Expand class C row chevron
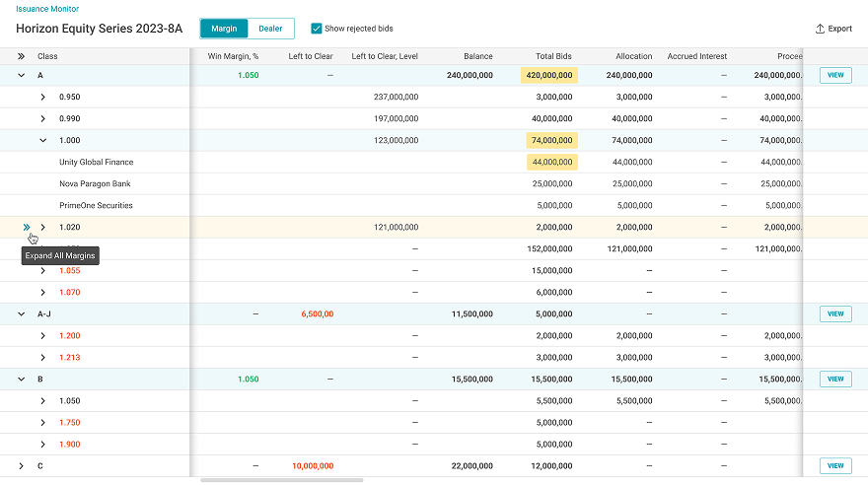The width and height of the screenshot is (868, 485). pos(21,466)
